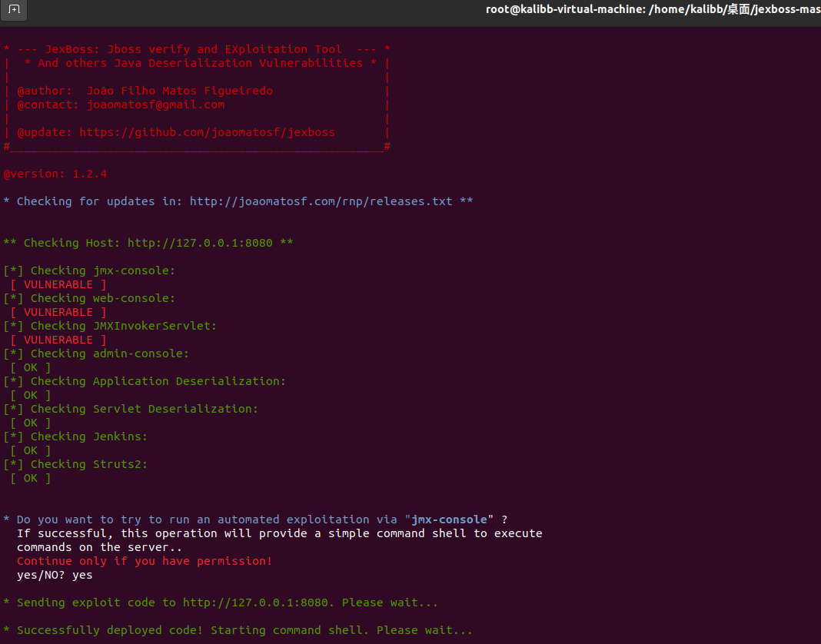Open a new terminal tab icon
The image size is (821, 644).
(14, 9)
